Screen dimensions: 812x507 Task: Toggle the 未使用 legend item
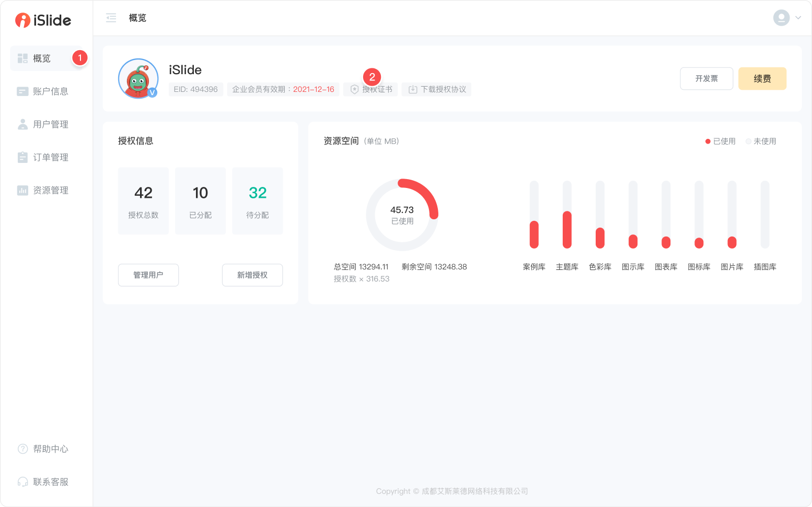click(x=761, y=141)
